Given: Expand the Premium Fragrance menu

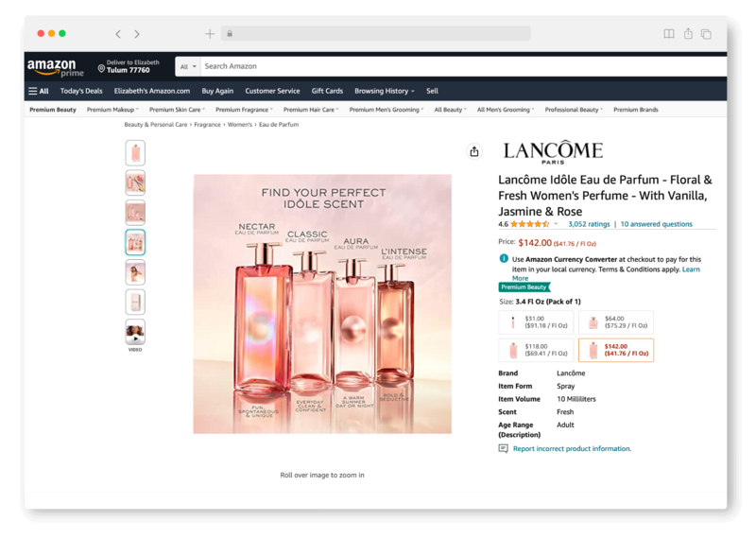Looking at the screenshot, I should coord(244,110).
